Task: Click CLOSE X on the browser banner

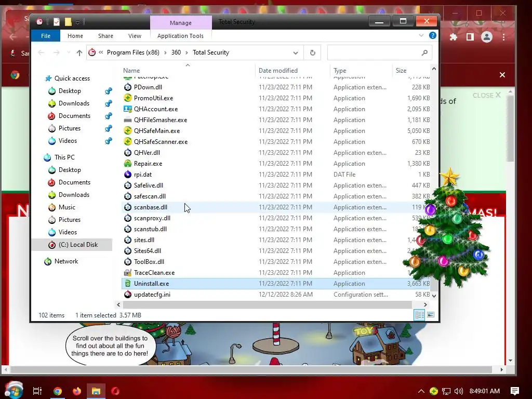Action: [486, 96]
